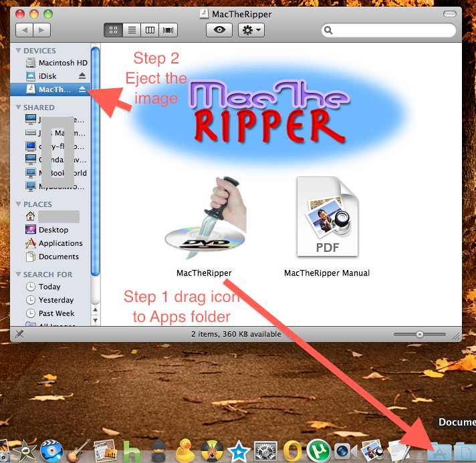Open System Preferences from the Dock
This screenshot has width=476, height=463.
click(x=265, y=451)
